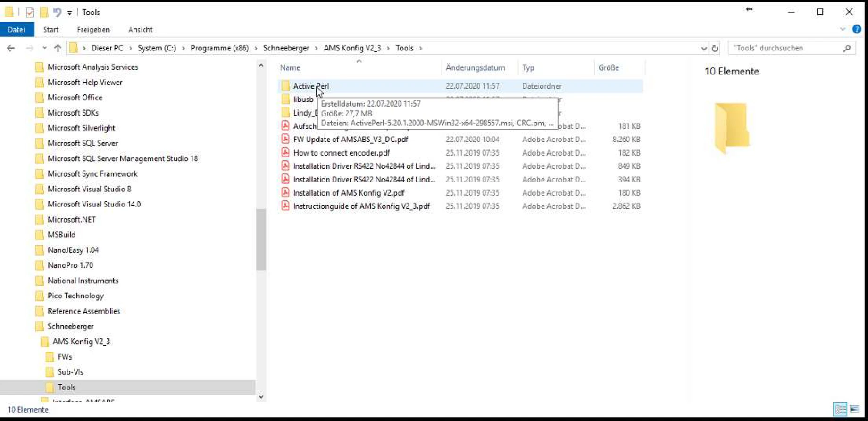868x421 pixels.
Task: Click the Refresh button in address bar
Action: (x=715, y=48)
